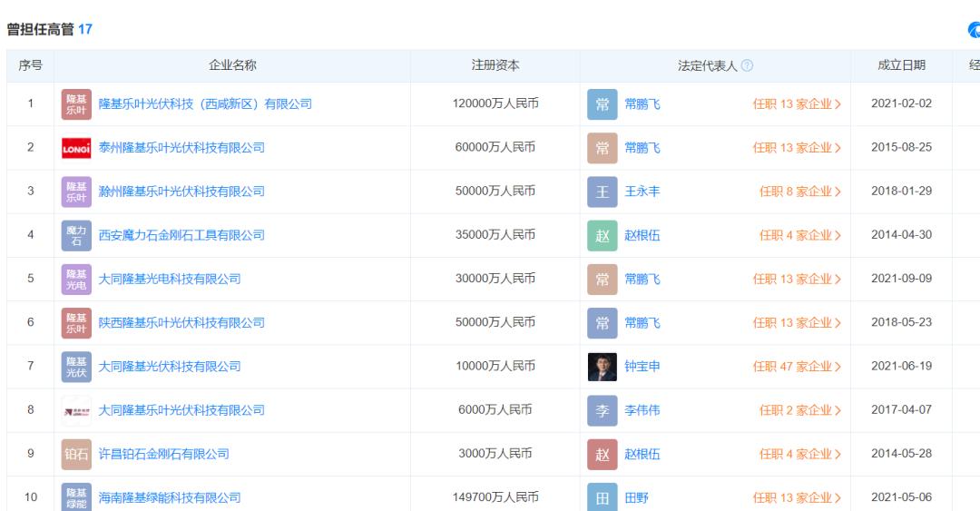Click logo icon of 隆基乐叶光伏科技（西咸新区）有限公司
The image size is (980, 511).
click(x=76, y=104)
